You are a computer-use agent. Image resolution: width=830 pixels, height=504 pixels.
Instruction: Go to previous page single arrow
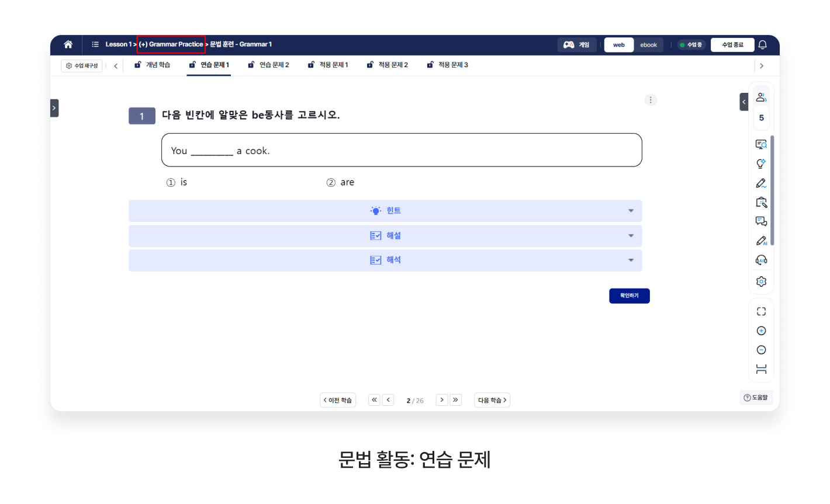pyautogui.click(x=388, y=400)
